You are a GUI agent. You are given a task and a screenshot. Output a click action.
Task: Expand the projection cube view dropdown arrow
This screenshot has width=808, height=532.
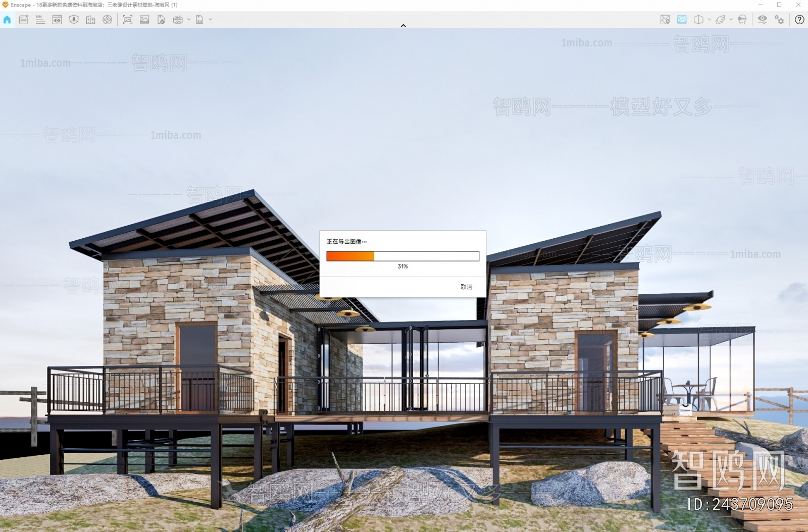(x=710, y=20)
